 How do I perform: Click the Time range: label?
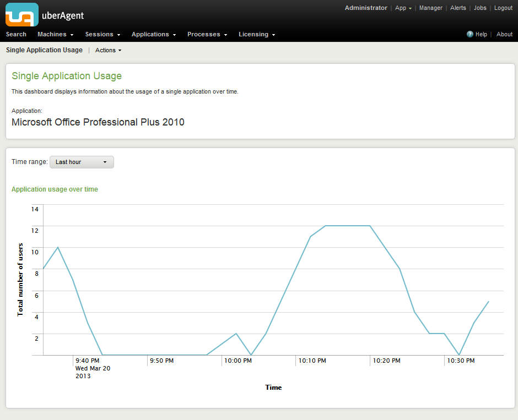click(x=30, y=162)
